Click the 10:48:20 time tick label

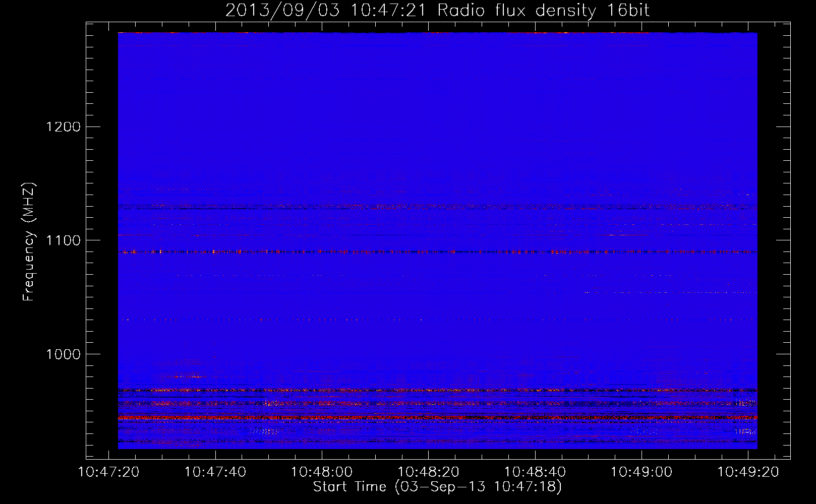pyautogui.click(x=429, y=472)
